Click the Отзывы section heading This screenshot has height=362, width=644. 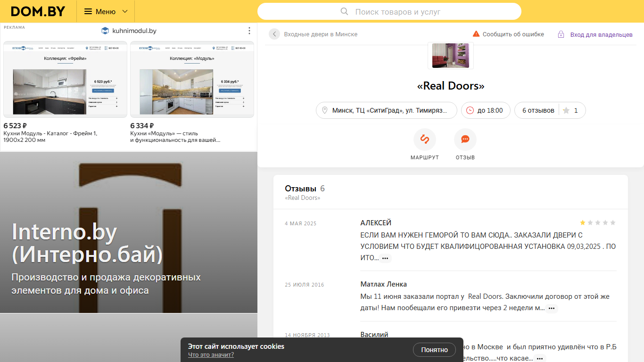pyautogui.click(x=300, y=189)
